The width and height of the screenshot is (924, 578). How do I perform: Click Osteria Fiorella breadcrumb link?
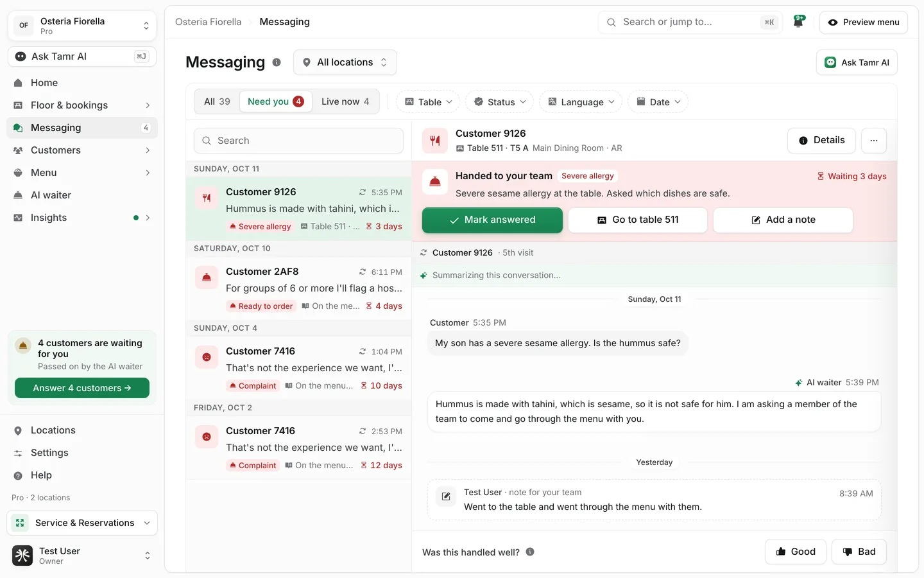click(209, 22)
